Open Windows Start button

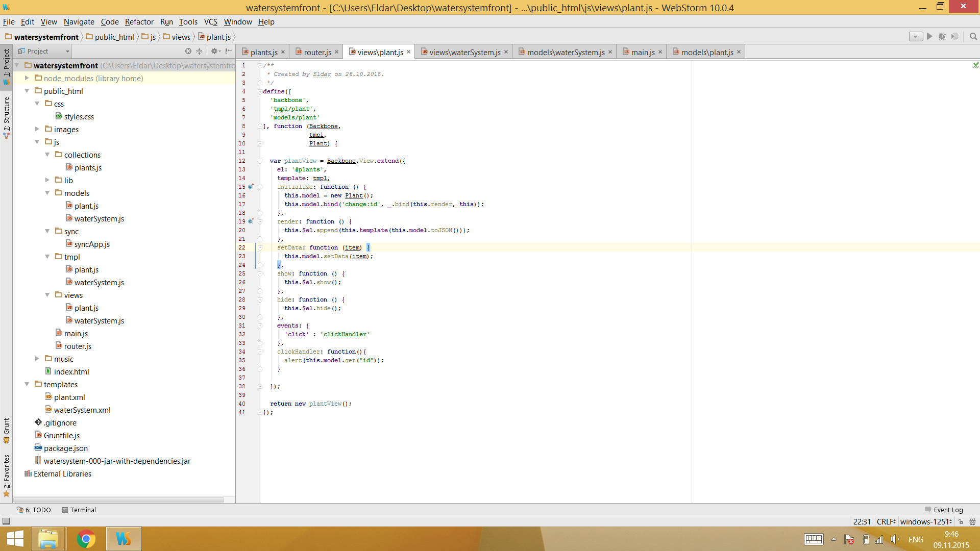[x=15, y=539]
